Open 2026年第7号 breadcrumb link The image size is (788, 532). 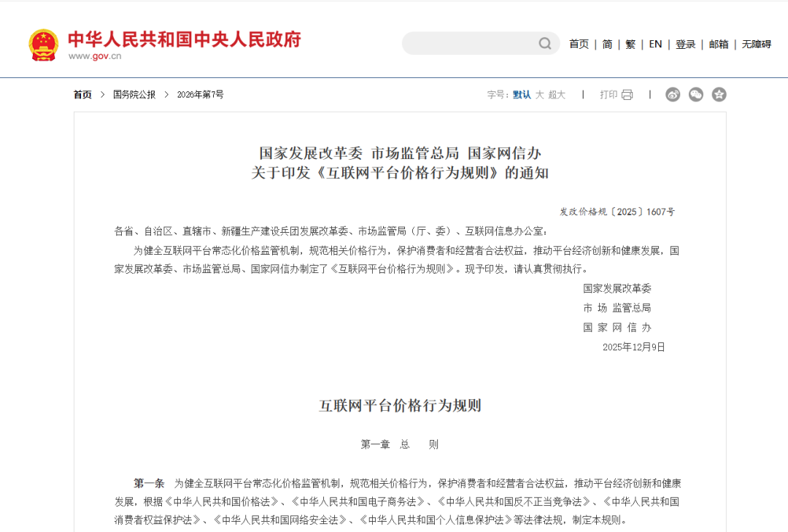(200, 95)
